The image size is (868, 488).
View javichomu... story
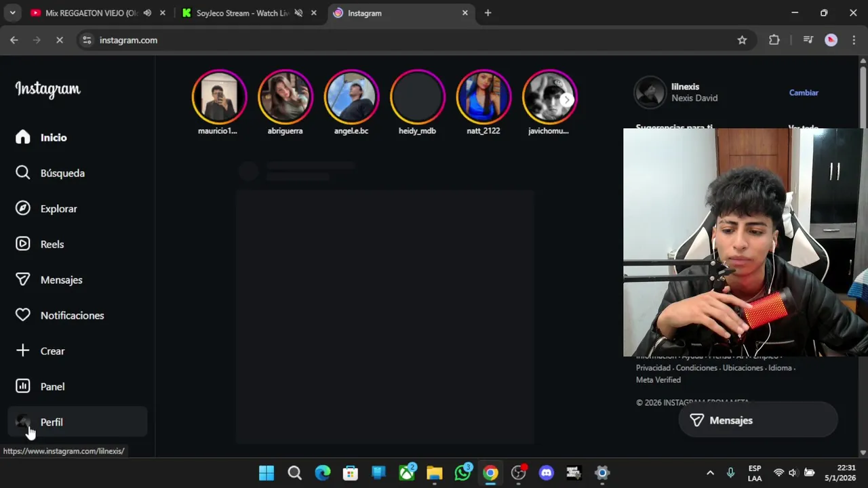(x=549, y=98)
